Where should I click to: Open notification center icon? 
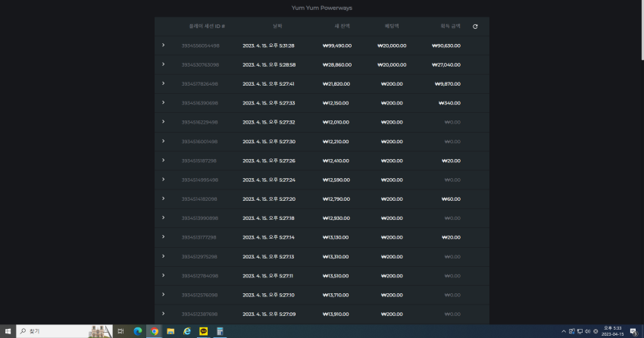pos(633,331)
